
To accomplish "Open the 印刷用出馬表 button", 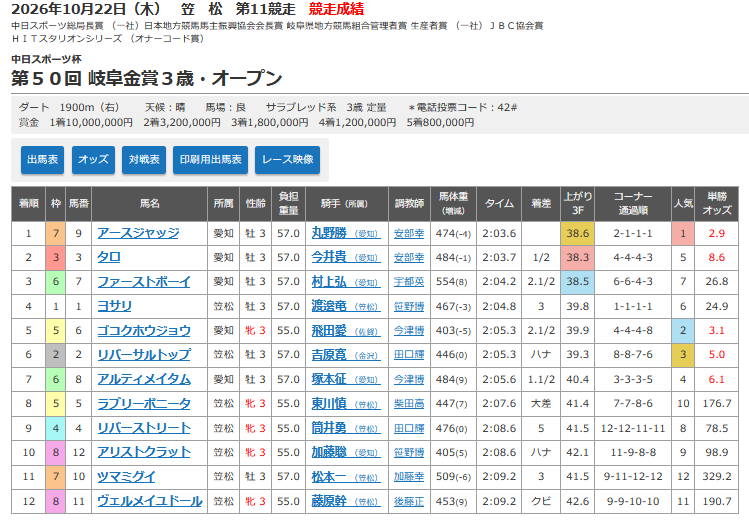I will 210,160.
